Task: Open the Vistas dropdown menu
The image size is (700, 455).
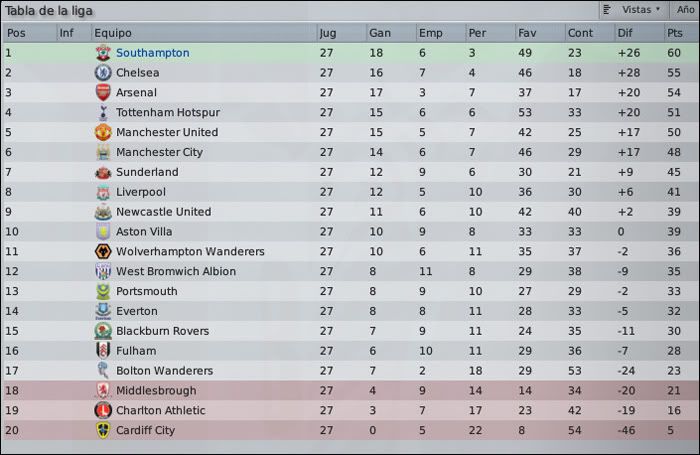Action: [x=641, y=9]
